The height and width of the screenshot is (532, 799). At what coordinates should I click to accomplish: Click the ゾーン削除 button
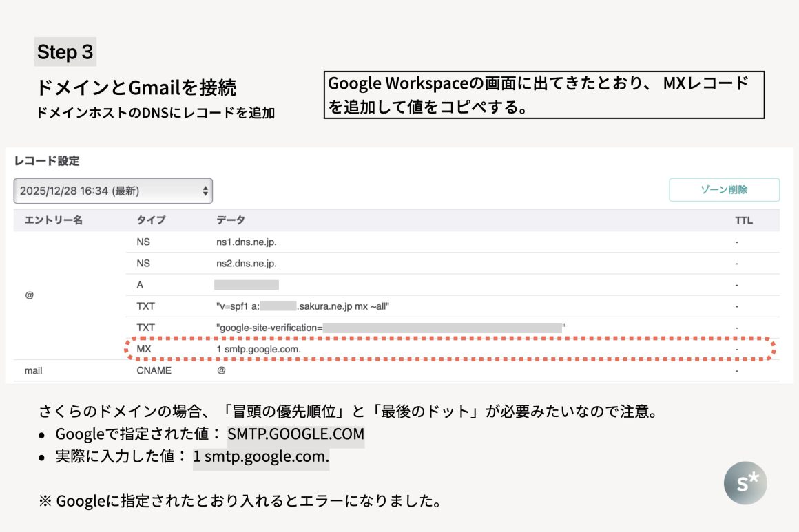pyautogui.click(x=724, y=189)
